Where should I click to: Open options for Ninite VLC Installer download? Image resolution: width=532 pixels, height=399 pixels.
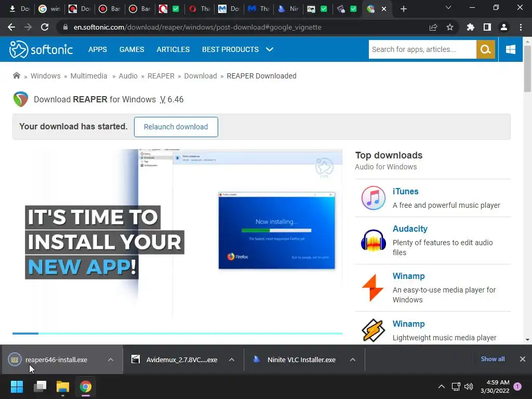pyautogui.click(x=353, y=360)
